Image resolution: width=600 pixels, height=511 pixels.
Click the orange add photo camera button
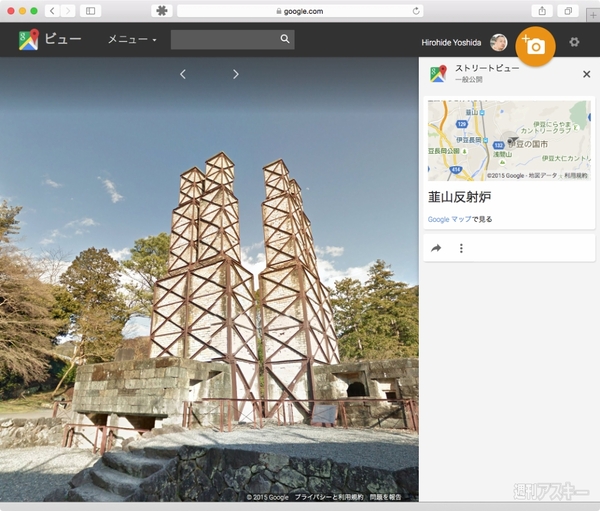coord(535,46)
